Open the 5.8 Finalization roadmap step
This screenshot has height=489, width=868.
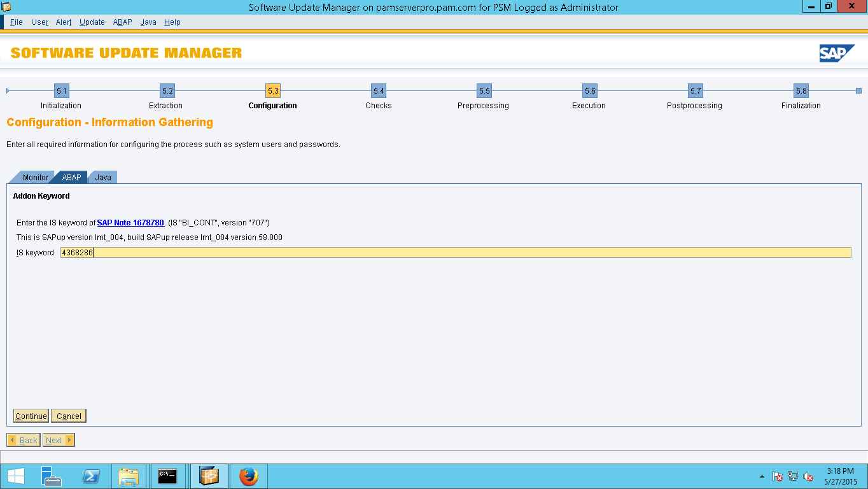[x=801, y=91]
